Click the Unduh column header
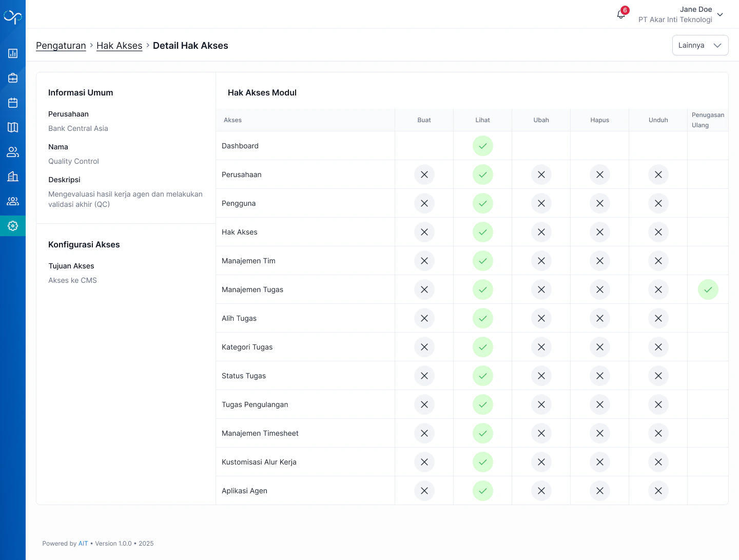The height and width of the screenshot is (560, 739). click(x=658, y=120)
